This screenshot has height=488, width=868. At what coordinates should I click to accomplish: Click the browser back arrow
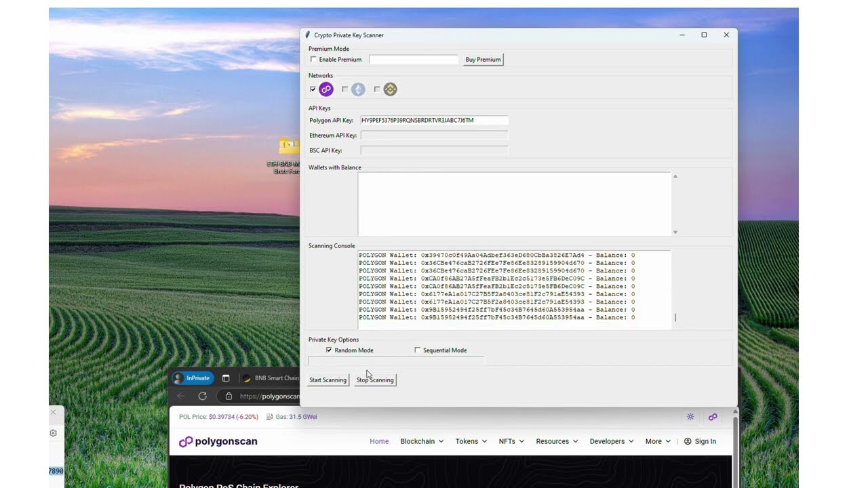[181, 396]
